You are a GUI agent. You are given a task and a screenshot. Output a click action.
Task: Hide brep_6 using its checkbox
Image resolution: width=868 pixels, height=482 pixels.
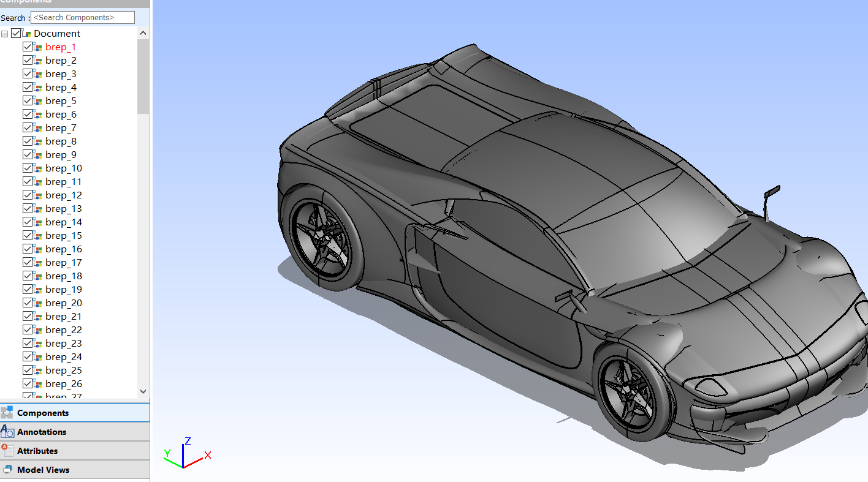[28, 114]
